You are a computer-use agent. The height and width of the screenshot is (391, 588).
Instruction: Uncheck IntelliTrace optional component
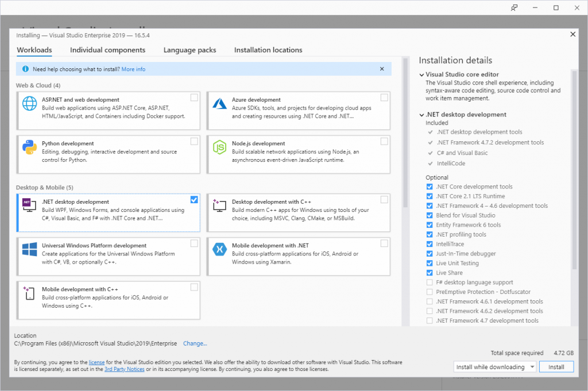[x=430, y=244]
